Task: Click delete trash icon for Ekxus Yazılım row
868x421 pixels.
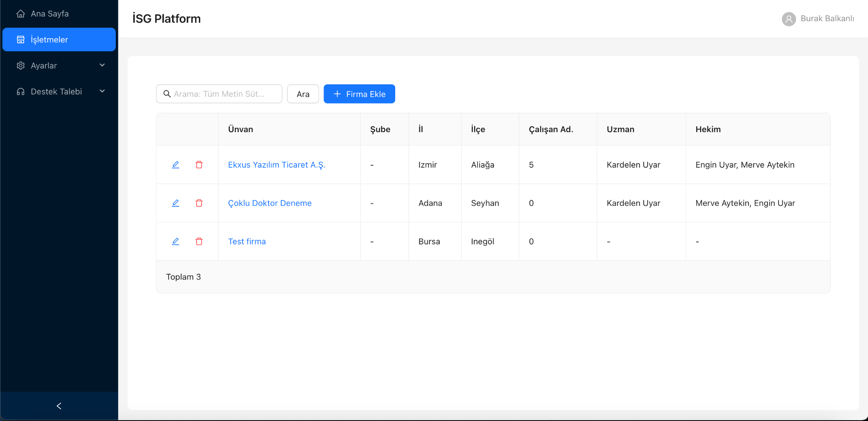Action: point(199,165)
